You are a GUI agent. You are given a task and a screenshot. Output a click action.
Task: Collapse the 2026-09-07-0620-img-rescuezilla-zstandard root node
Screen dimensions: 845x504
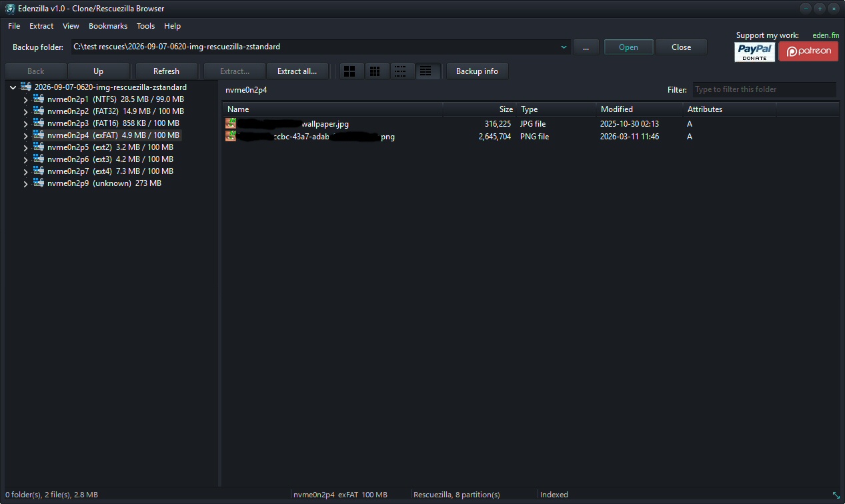point(13,87)
